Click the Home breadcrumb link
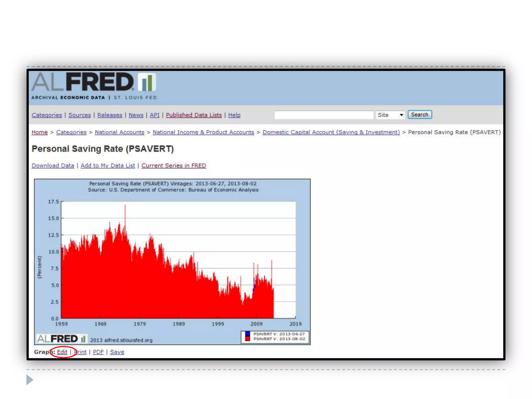Screen dimensions: 532x399 coord(39,132)
